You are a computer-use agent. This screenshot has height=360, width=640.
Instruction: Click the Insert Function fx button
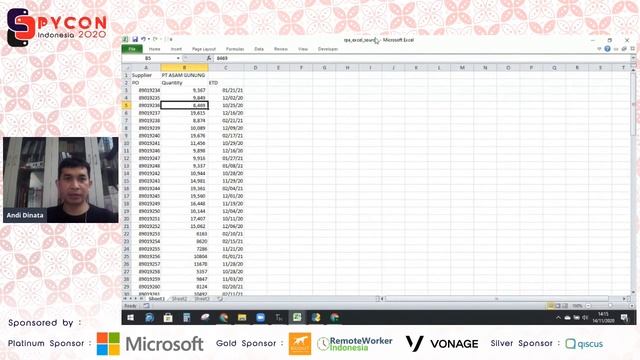(209, 58)
